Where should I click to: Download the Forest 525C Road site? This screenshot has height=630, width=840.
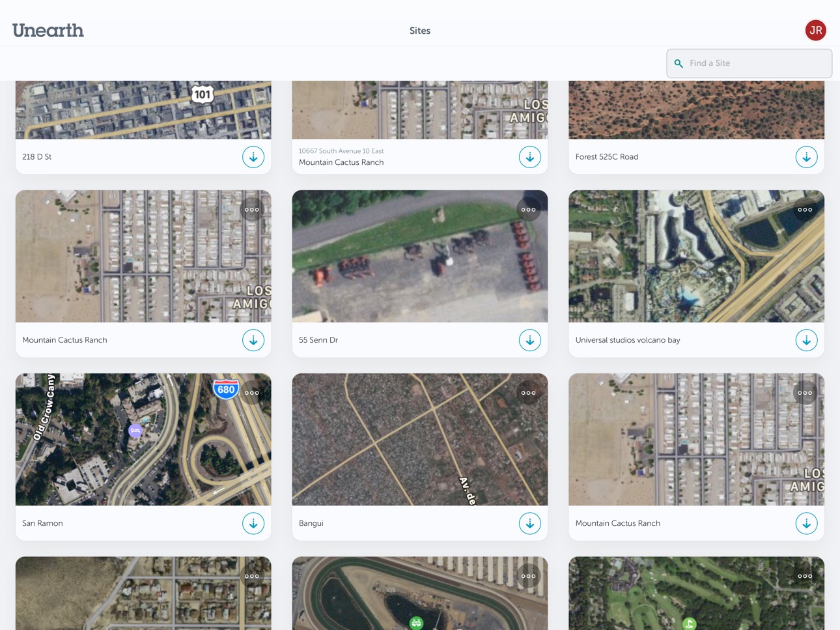(806, 157)
